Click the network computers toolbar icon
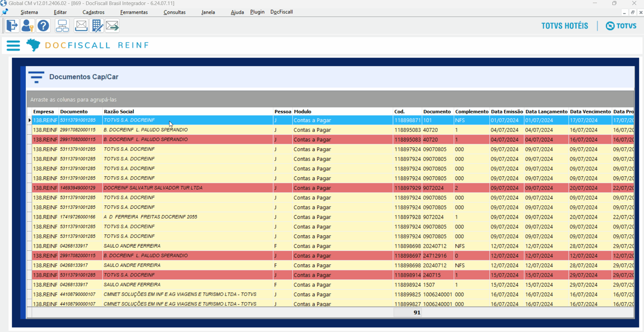This screenshot has height=332, width=644. pyautogui.click(x=62, y=26)
